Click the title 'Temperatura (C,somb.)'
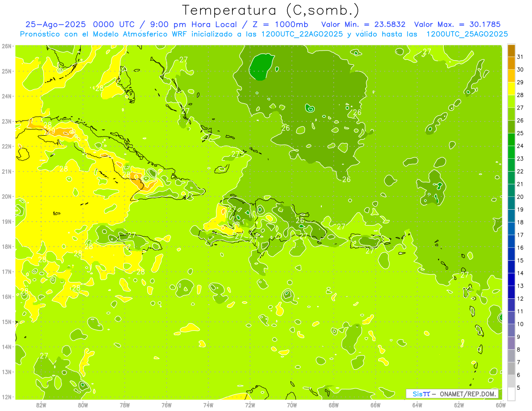532x411 pixels. coord(271,10)
